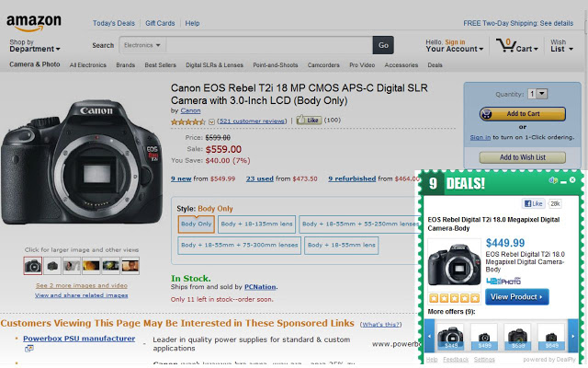This screenshot has width=588, height=368.
Task: Click FREE Two-Day Shipping See details link
Action: (518, 23)
